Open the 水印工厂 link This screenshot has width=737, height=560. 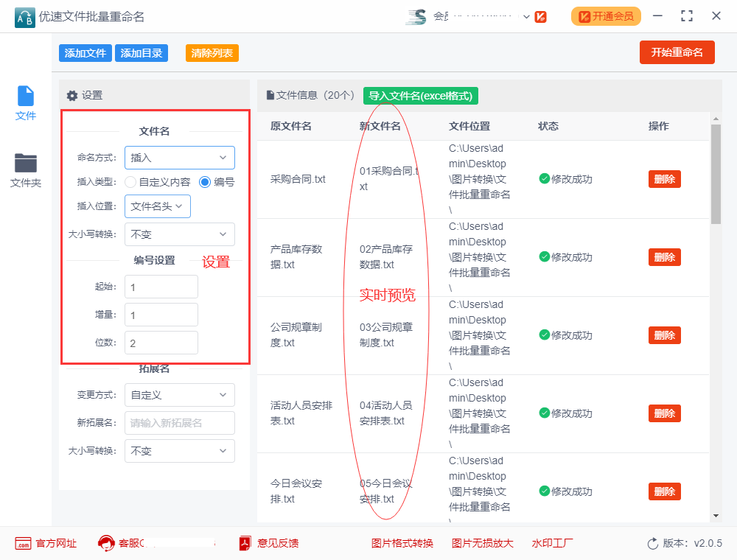tap(552, 544)
